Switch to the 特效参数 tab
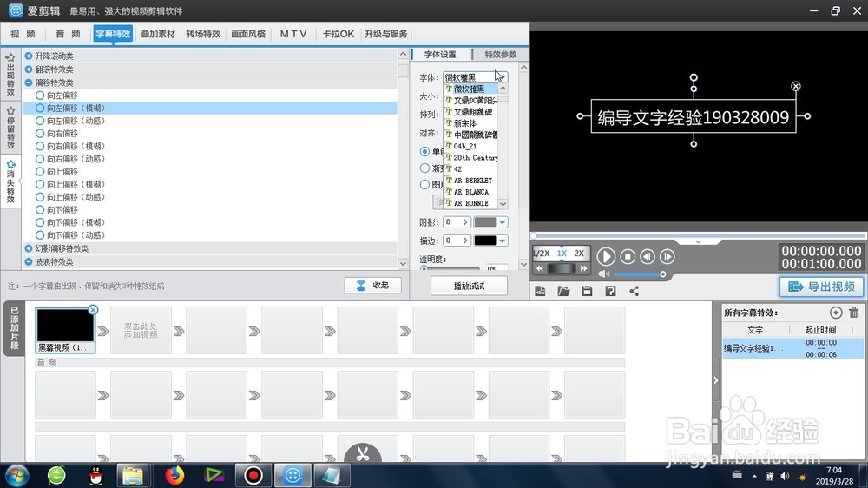The width and height of the screenshot is (868, 488). (x=500, y=55)
